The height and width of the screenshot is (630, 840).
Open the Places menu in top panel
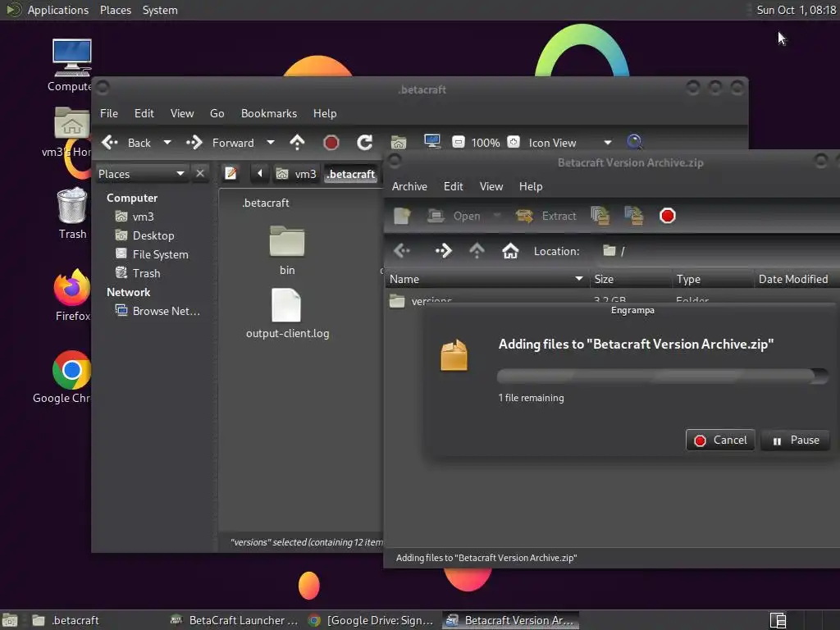[115, 10]
